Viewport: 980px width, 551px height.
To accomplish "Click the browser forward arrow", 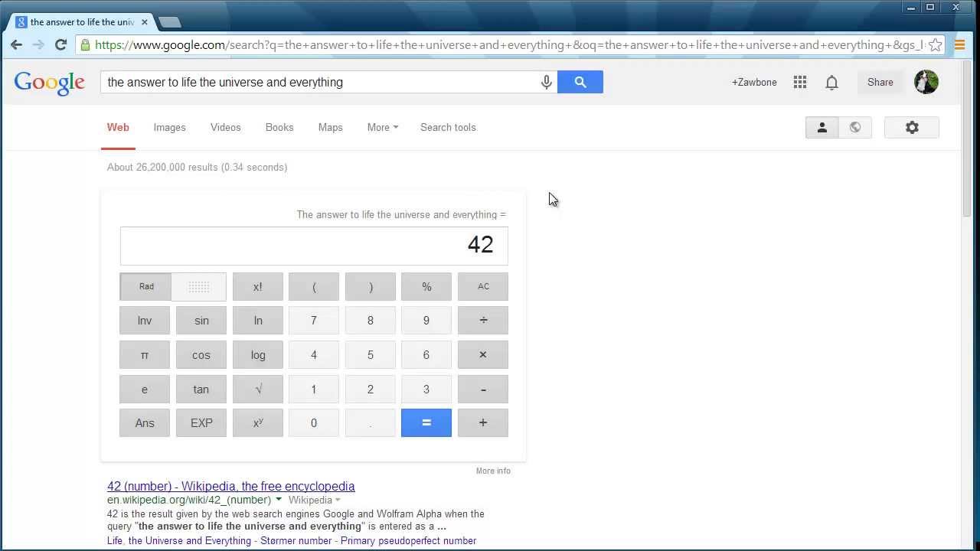I will point(38,45).
